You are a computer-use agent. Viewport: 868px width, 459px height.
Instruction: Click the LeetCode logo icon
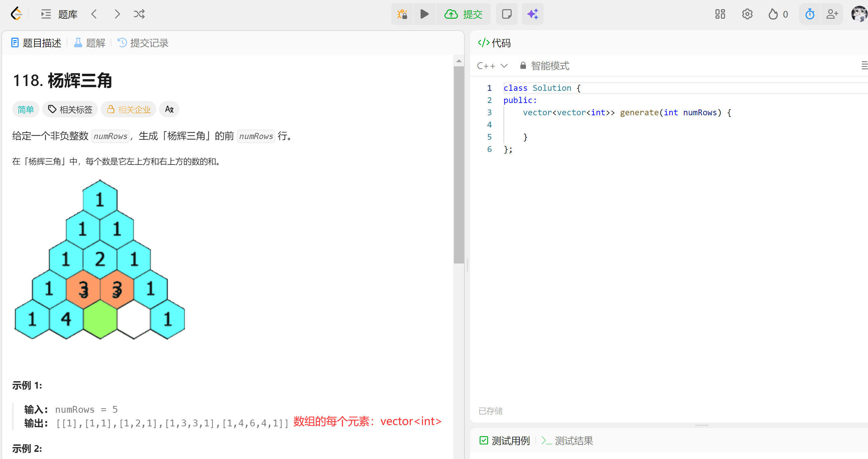16,14
